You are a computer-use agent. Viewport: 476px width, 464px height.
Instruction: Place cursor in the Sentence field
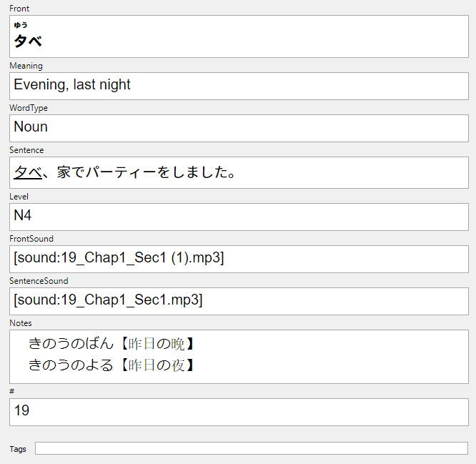(239, 172)
